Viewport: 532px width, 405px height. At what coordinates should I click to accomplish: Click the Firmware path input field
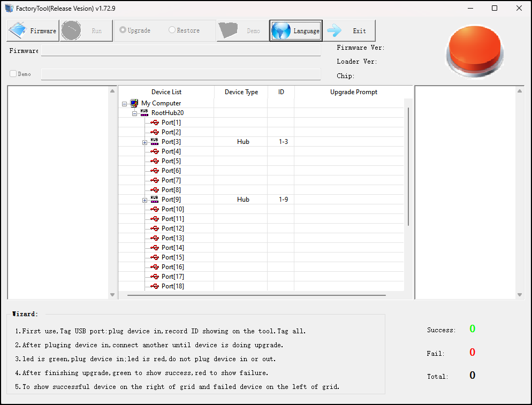[181, 50]
